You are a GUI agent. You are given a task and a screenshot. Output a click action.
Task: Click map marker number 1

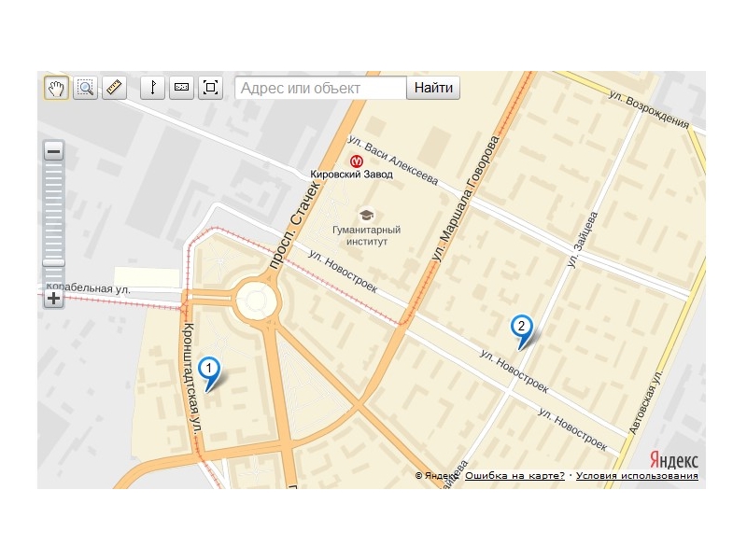coord(209,374)
